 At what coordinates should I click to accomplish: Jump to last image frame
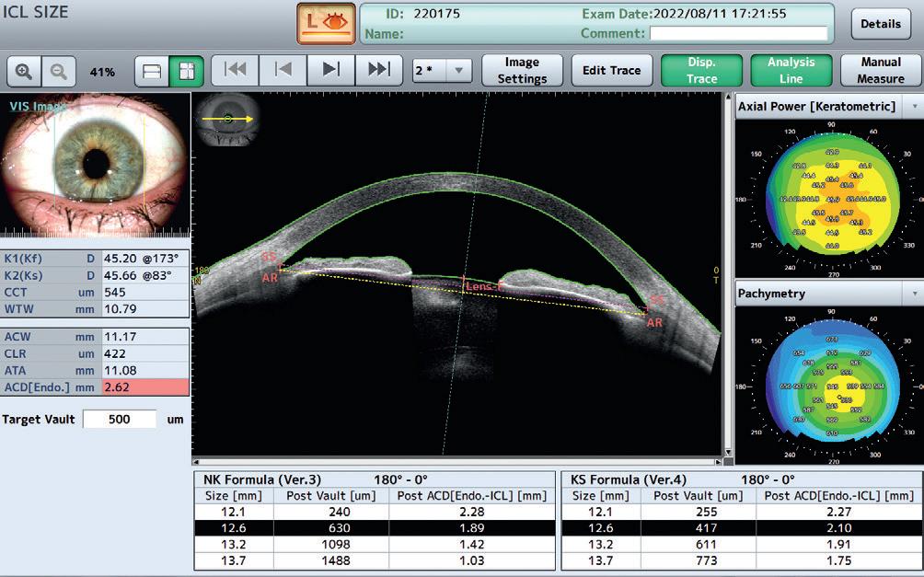click(x=379, y=70)
